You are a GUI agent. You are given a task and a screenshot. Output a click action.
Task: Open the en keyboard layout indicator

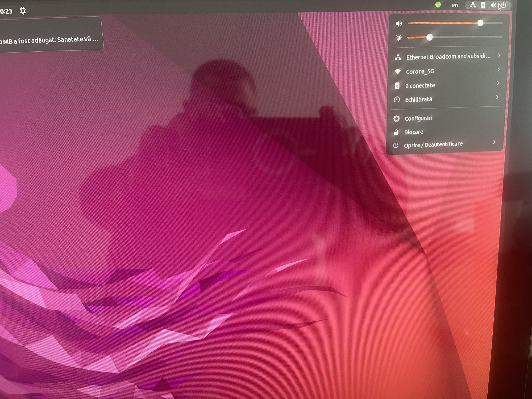tap(455, 5)
